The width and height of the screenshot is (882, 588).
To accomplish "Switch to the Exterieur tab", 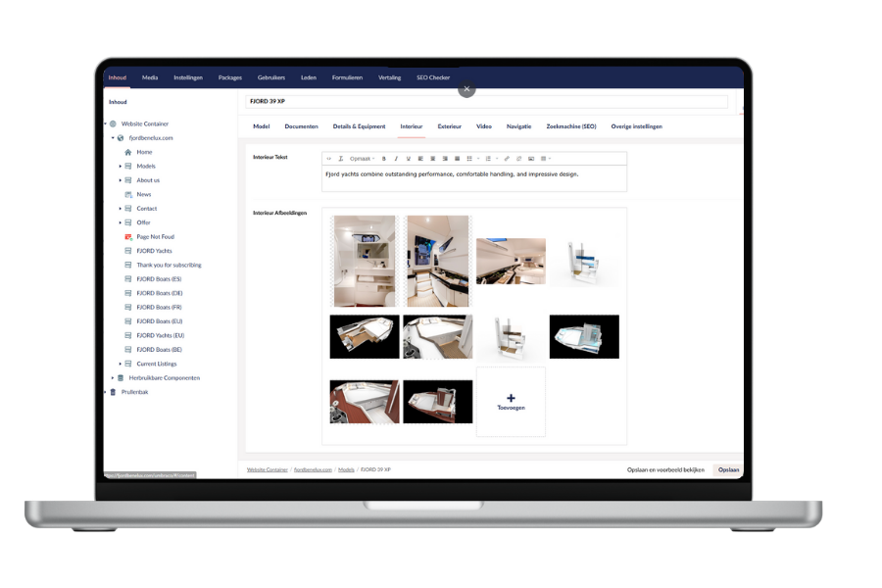I will tap(448, 126).
